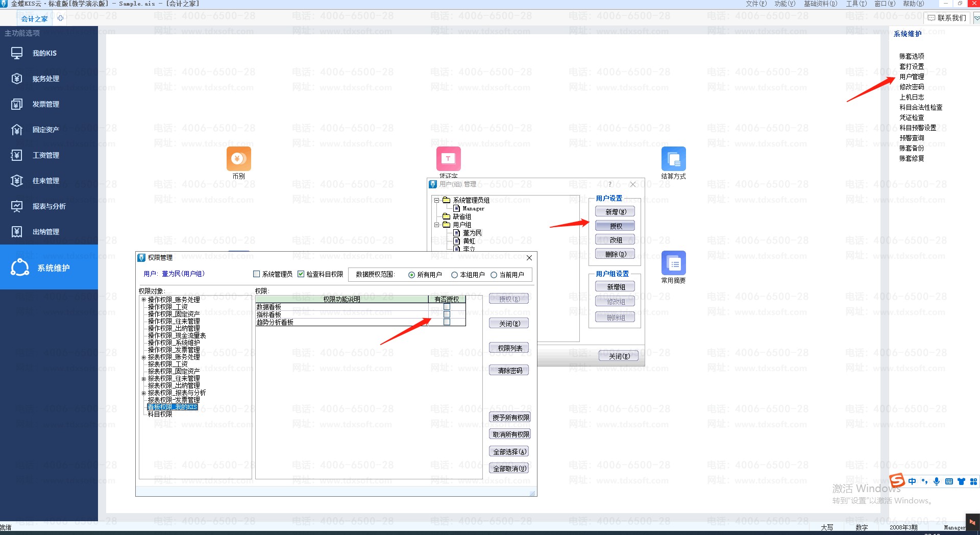The height and width of the screenshot is (535, 980).
Task: Click 授予所有权限 button
Action: (x=510, y=418)
